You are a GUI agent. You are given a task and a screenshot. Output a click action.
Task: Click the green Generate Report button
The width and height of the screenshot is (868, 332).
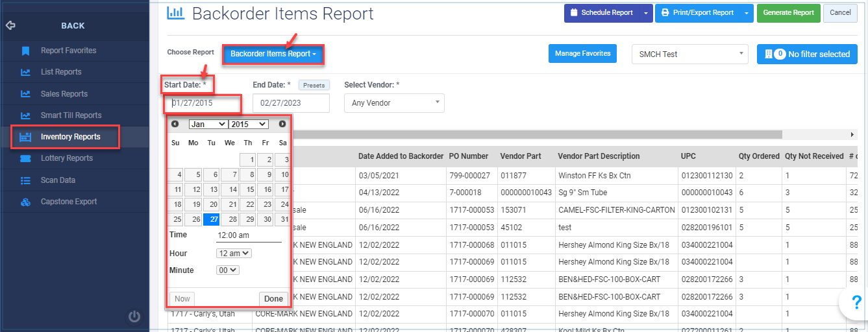[x=788, y=13]
